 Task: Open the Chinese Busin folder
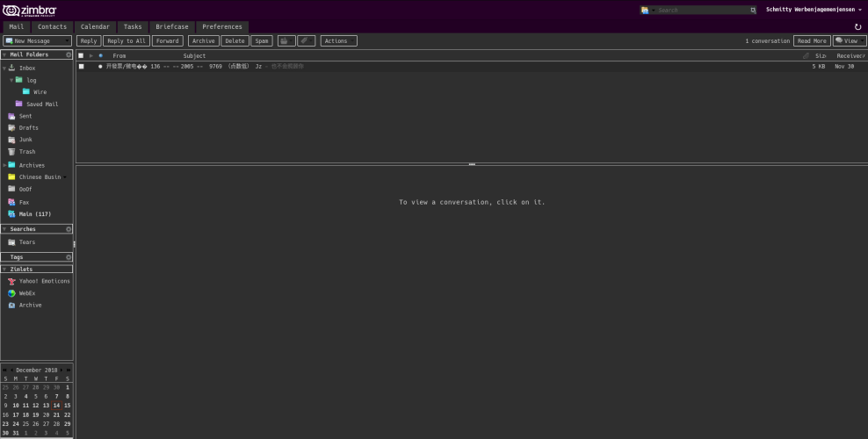[x=40, y=177]
